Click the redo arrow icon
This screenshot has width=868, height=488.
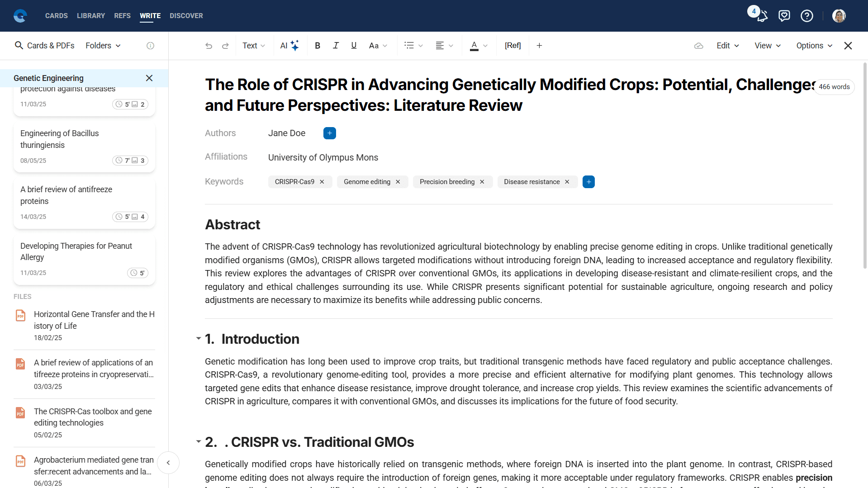[x=225, y=46]
